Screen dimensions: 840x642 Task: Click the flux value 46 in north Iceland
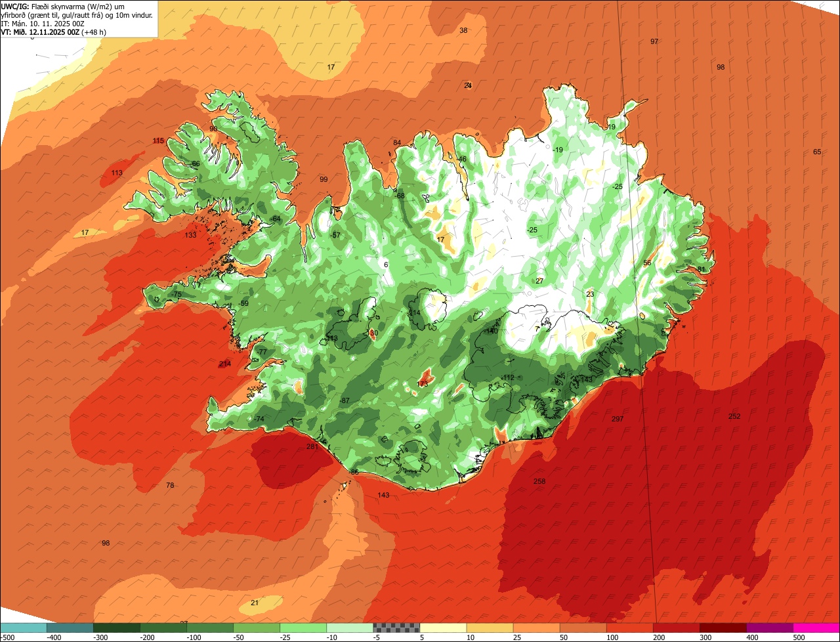463,159
